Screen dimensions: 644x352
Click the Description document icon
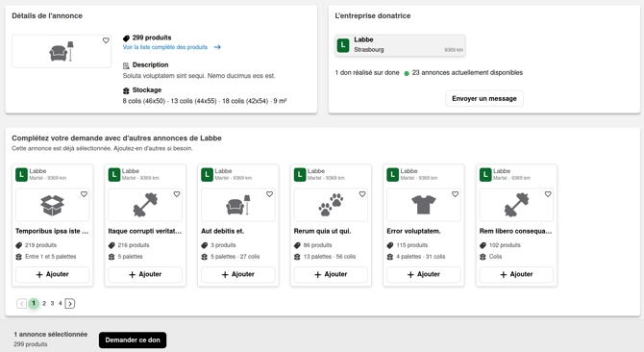[126, 65]
